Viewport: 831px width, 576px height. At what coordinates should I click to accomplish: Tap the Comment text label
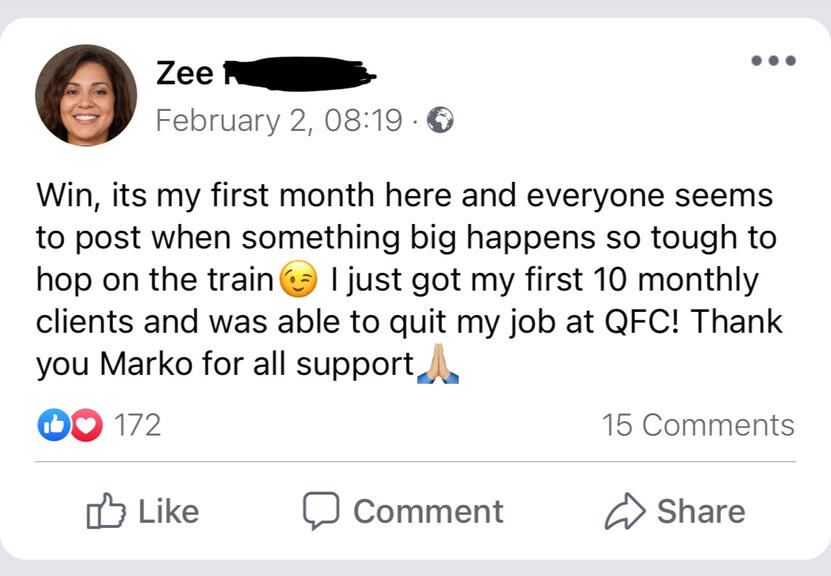[x=428, y=512]
